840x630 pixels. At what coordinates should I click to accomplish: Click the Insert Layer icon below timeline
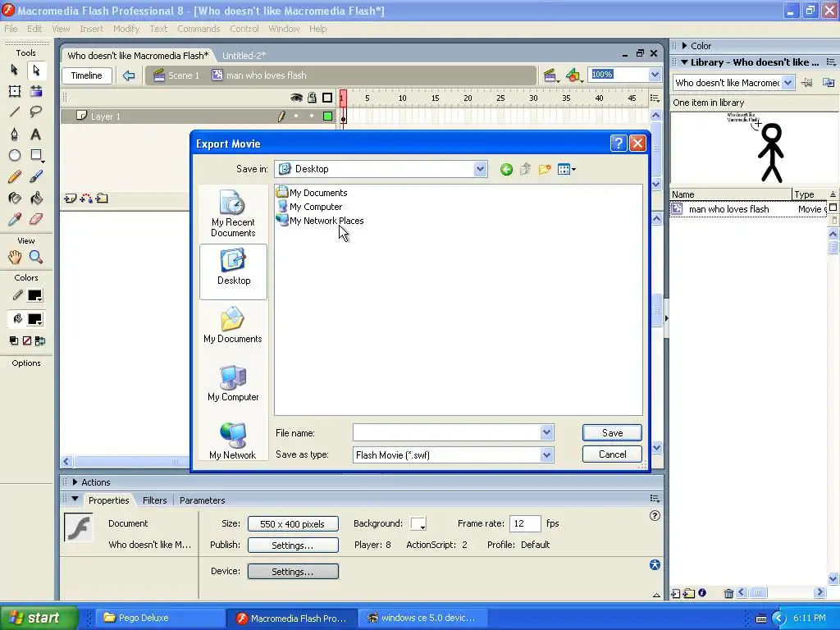pyautogui.click(x=70, y=199)
